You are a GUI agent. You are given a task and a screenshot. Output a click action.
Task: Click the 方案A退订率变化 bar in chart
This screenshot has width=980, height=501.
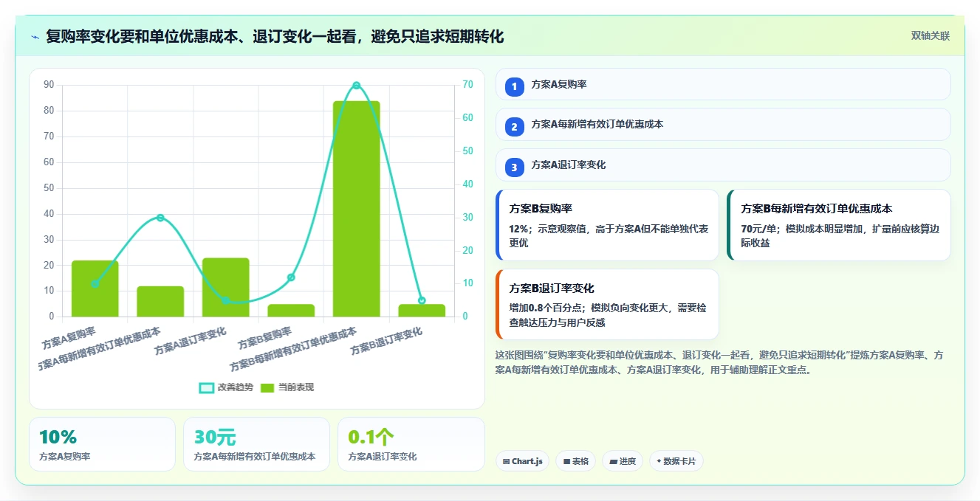point(225,287)
